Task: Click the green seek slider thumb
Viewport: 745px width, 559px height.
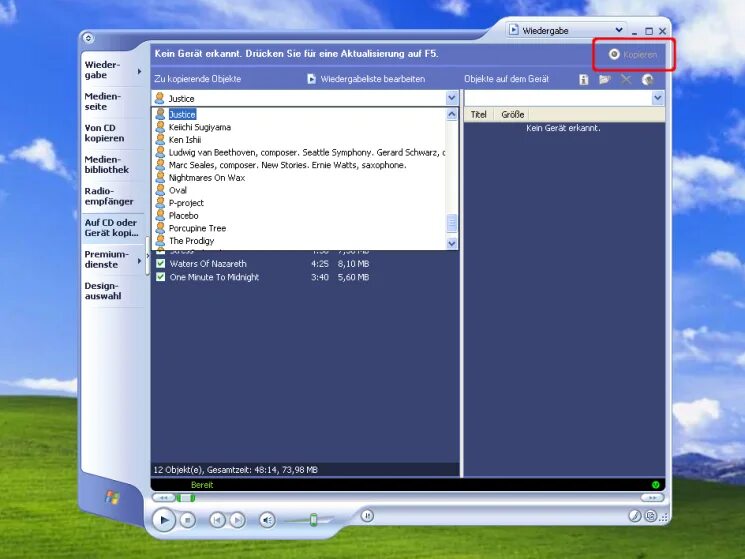Action: pyautogui.click(x=185, y=498)
